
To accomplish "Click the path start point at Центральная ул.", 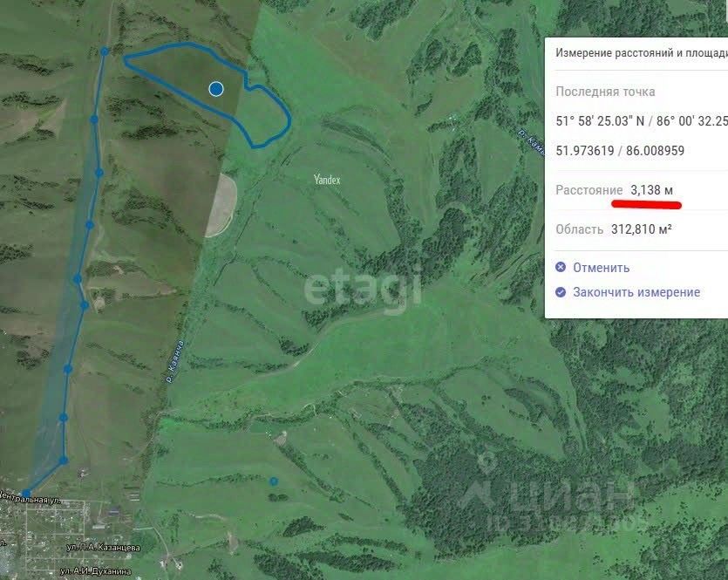I will click(x=26, y=493).
